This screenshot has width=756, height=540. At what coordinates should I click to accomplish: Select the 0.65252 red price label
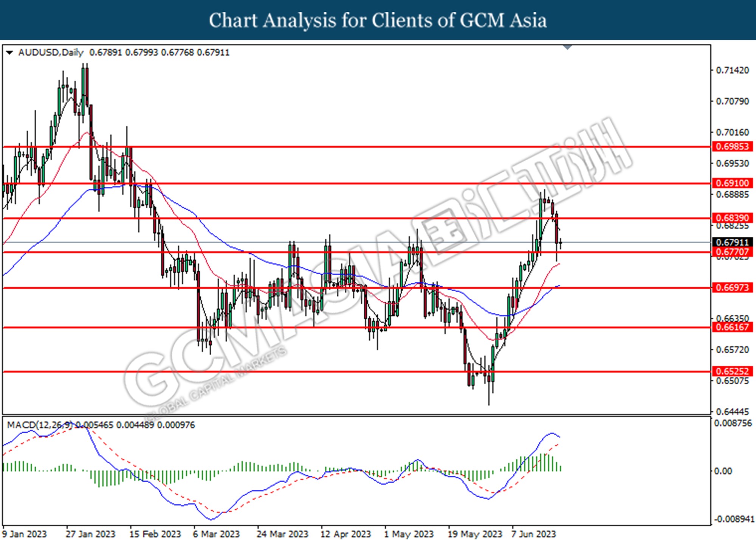click(732, 371)
